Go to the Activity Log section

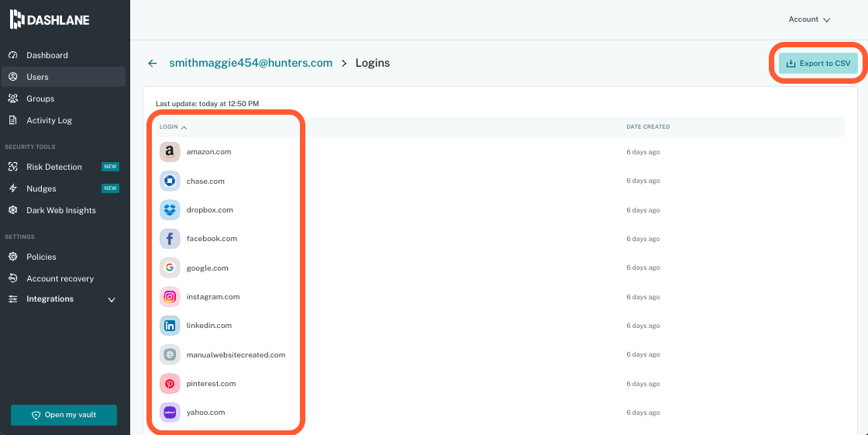coord(49,121)
